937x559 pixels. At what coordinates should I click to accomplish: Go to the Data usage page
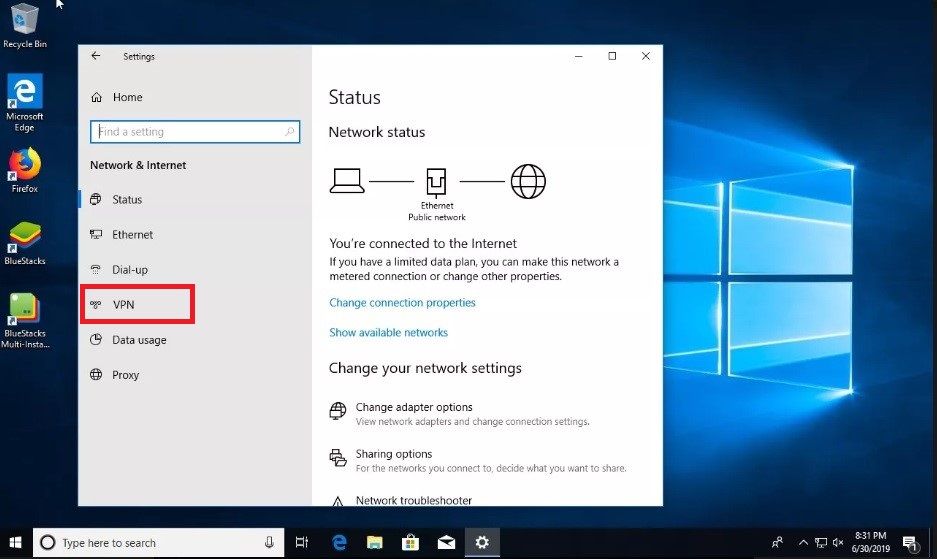click(139, 340)
